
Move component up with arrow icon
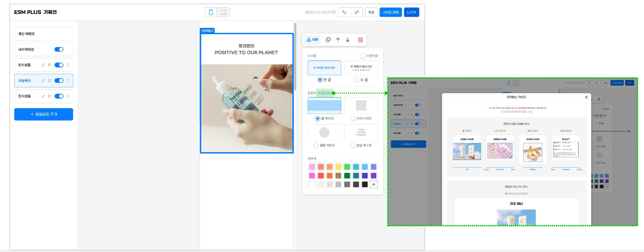338,40
